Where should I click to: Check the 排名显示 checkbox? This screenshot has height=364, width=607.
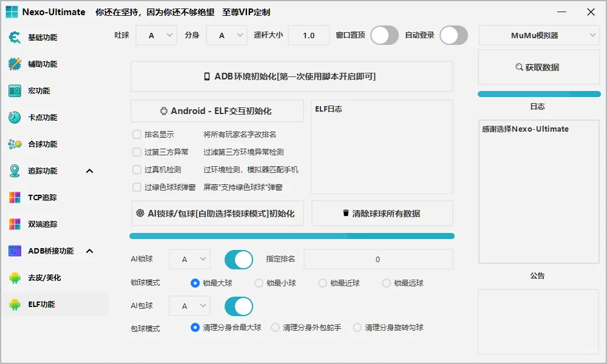(x=137, y=134)
